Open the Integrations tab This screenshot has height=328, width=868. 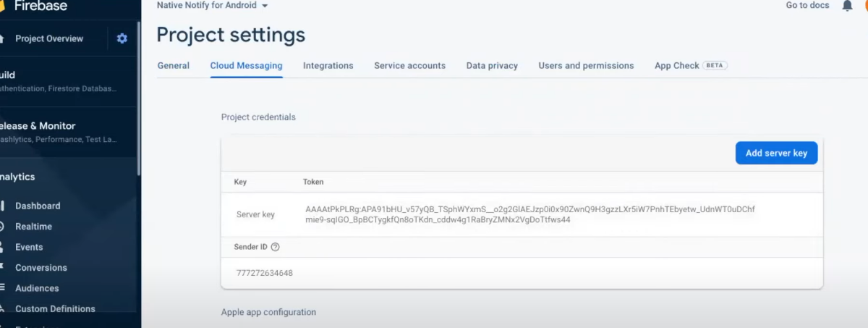pyautogui.click(x=328, y=65)
